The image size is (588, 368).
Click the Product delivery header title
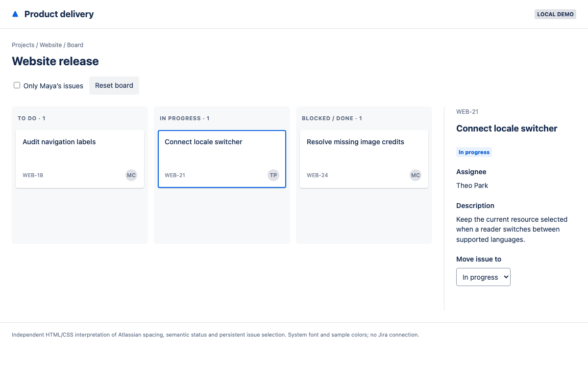[x=59, y=14]
